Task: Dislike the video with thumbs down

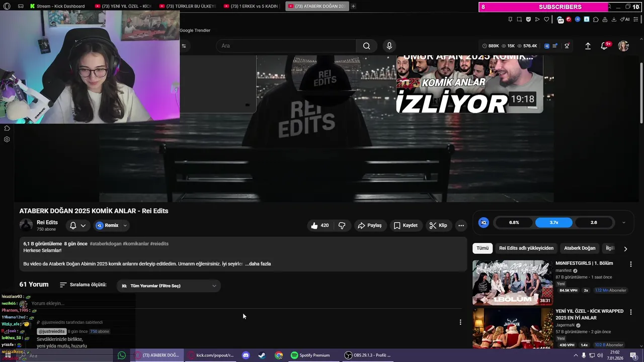Action: click(x=342, y=225)
